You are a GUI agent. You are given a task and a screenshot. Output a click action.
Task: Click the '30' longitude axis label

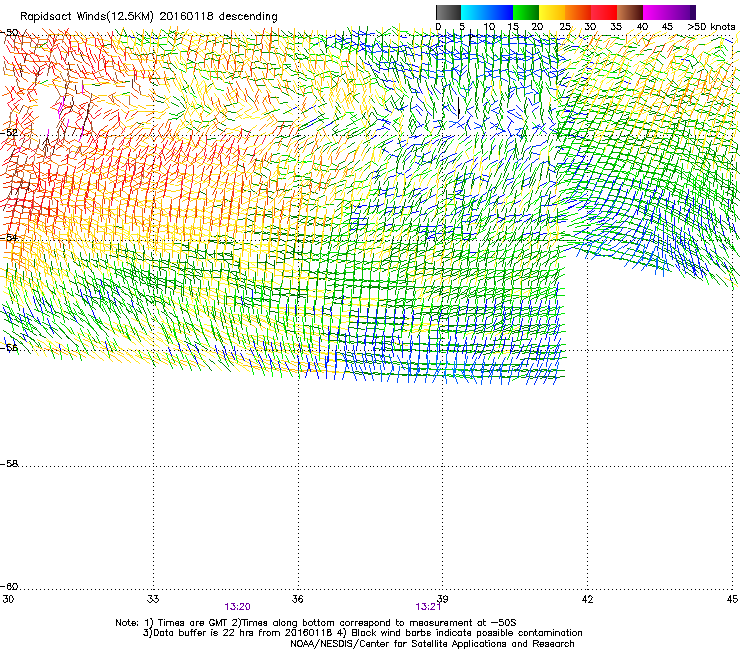[8, 599]
